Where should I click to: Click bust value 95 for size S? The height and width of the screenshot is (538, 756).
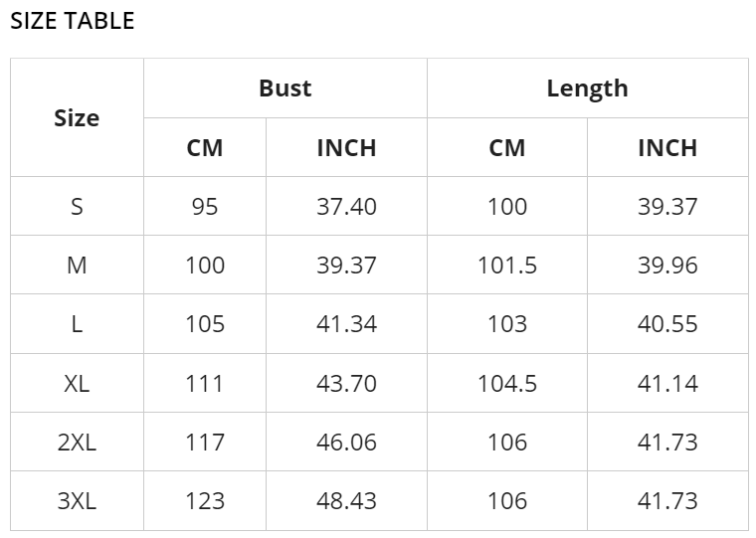pos(205,207)
